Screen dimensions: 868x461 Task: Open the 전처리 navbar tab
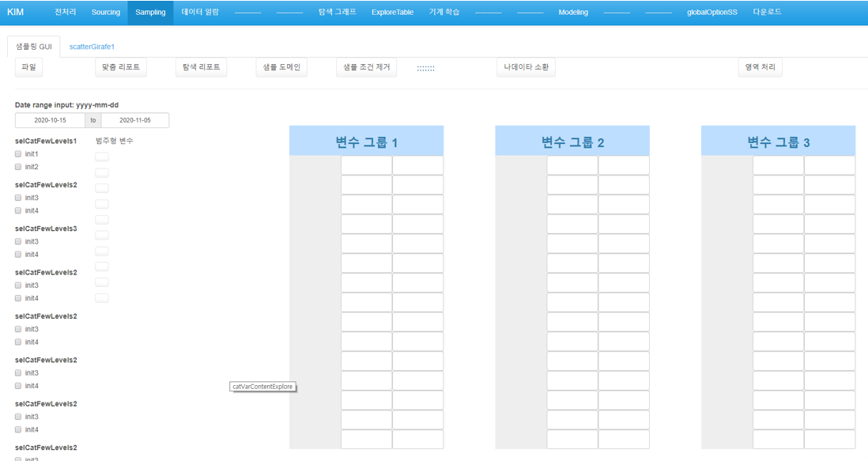[66, 13]
